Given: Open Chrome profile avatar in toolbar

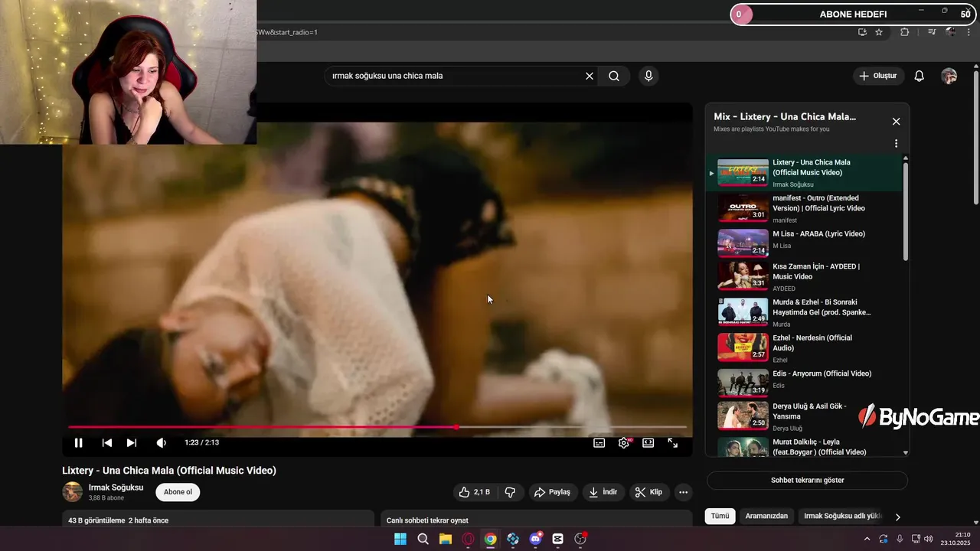Looking at the screenshot, I should [x=950, y=32].
